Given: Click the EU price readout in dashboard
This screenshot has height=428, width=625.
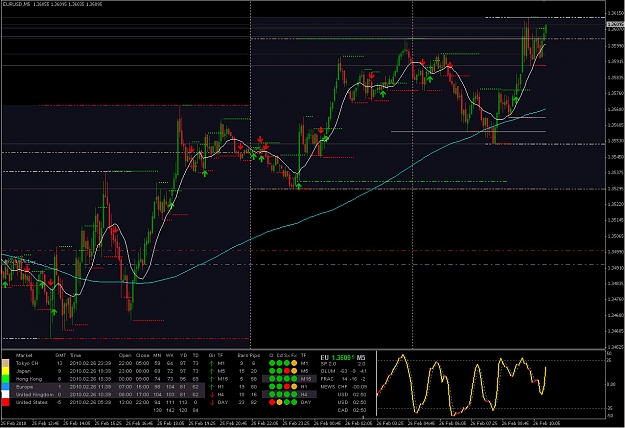Looking at the screenshot, I should [343, 357].
